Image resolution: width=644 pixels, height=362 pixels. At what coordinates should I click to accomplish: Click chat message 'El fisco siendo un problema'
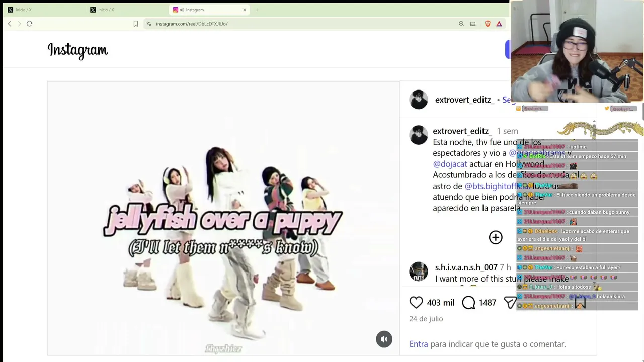click(x=577, y=198)
